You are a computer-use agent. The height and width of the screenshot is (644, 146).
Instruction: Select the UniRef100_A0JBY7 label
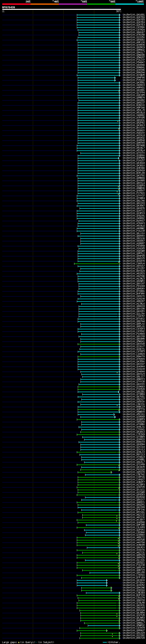point(133,520)
